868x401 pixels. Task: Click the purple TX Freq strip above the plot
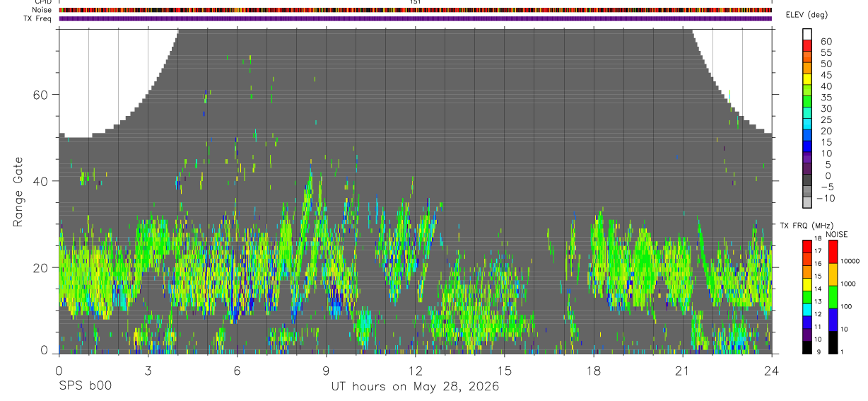(415, 18)
